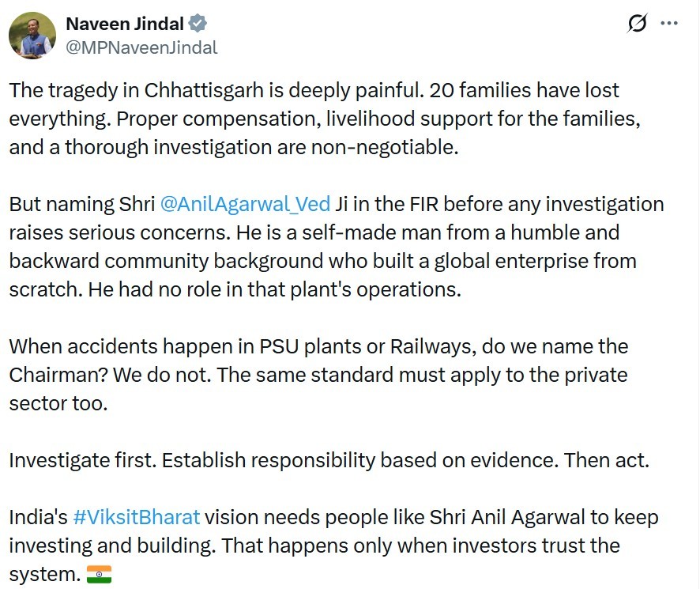Open the @AnilAgarwal_Ved mention

pyautogui.click(x=245, y=204)
